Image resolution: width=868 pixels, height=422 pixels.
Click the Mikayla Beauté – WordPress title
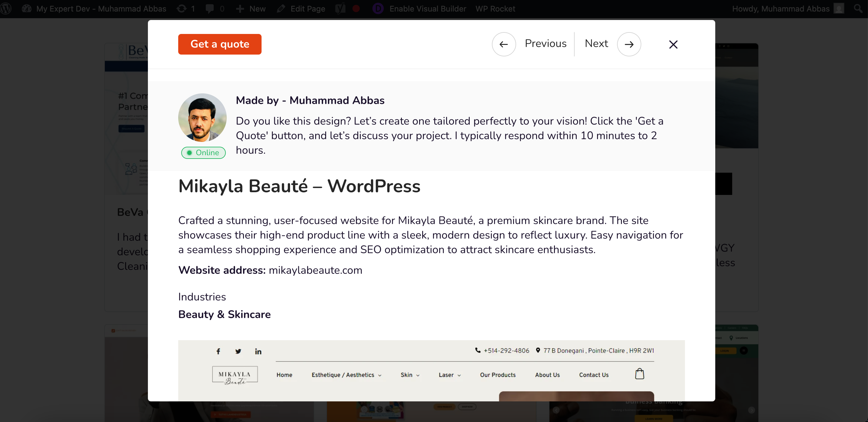tap(299, 186)
